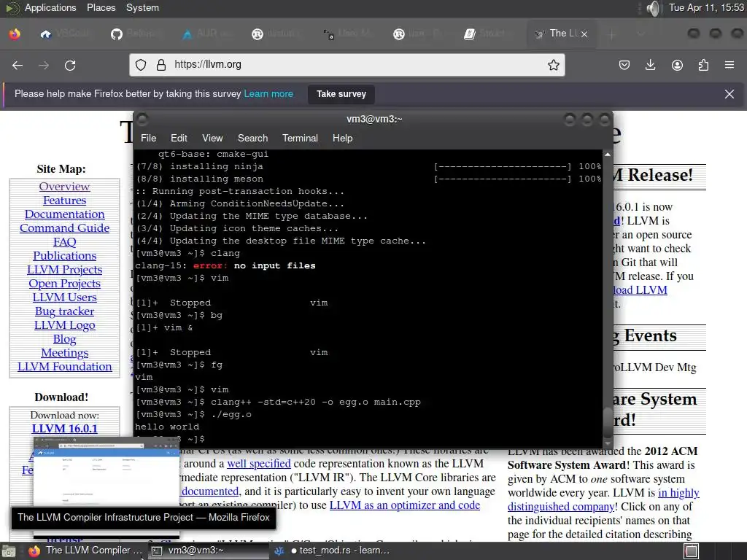The width and height of the screenshot is (747, 560).
Task: Open the Firefox hamburger menu
Action: coord(729,65)
